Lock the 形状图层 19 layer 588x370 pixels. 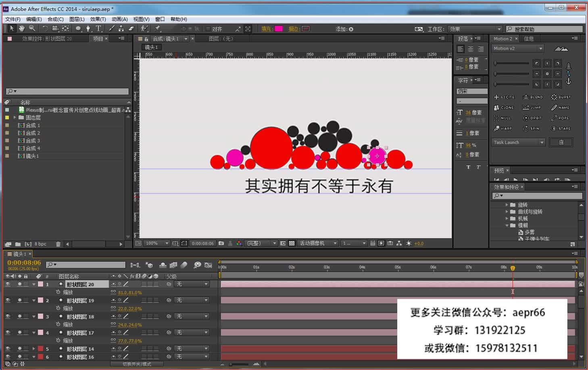coord(26,300)
